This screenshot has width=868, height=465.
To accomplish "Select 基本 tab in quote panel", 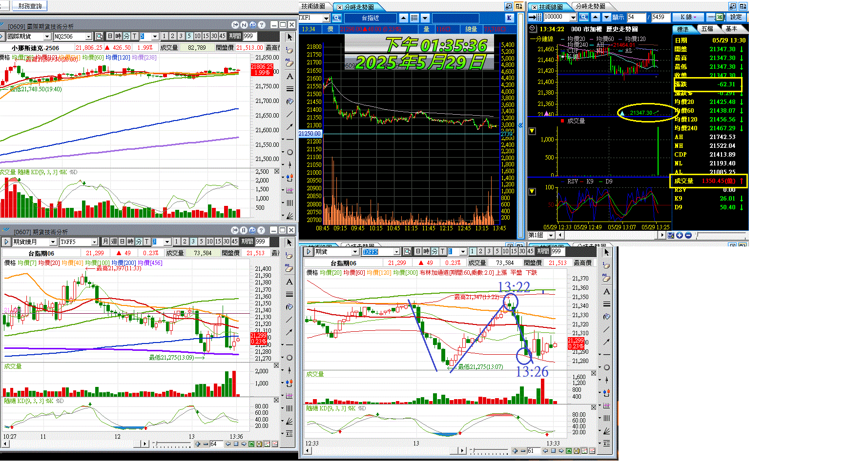I will [x=731, y=29].
